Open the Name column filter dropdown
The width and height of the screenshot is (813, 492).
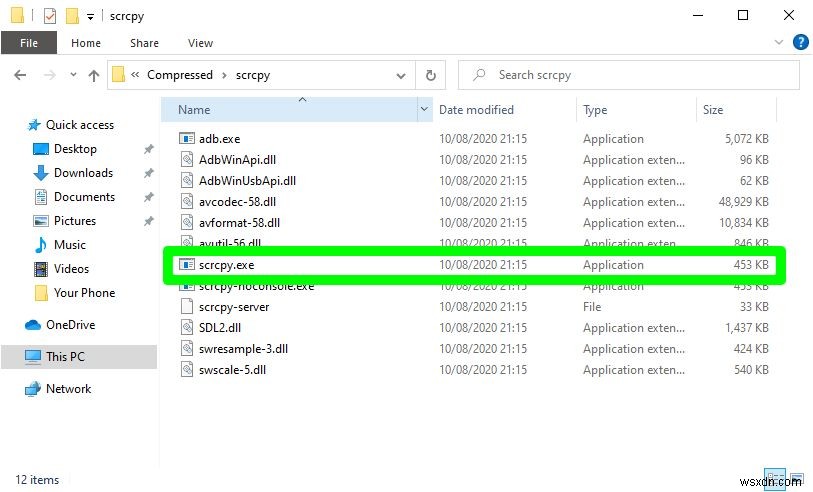pyautogui.click(x=424, y=109)
